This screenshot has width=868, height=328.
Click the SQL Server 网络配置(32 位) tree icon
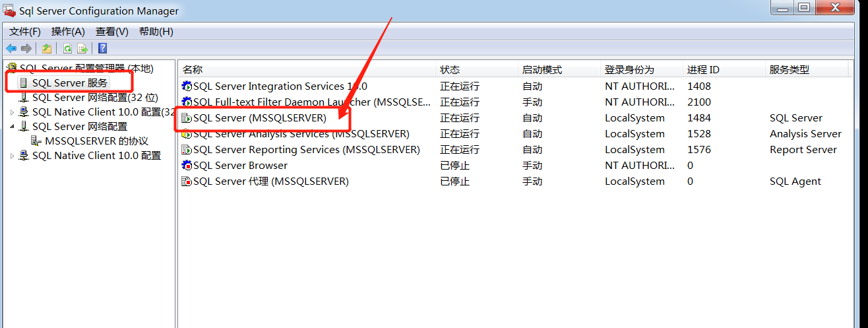tap(24, 97)
